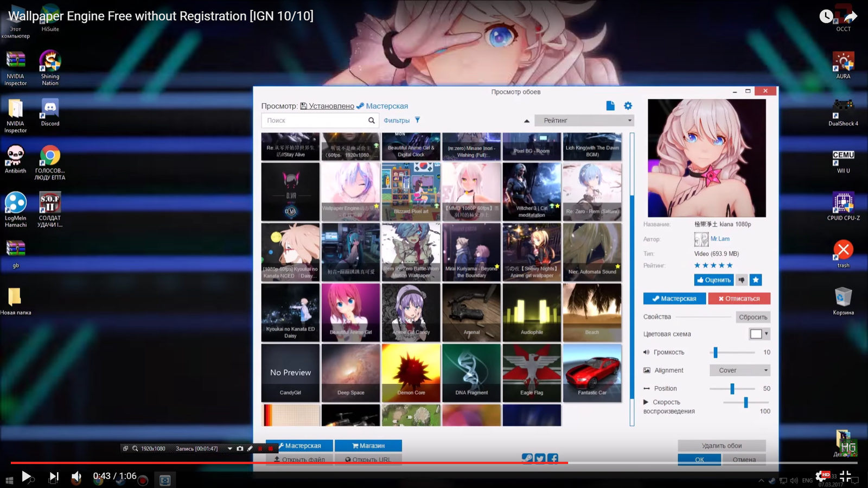The width and height of the screenshot is (868, 488).
Task: Select the Deep Space wallpaper thumbnail
Action: 350,373
